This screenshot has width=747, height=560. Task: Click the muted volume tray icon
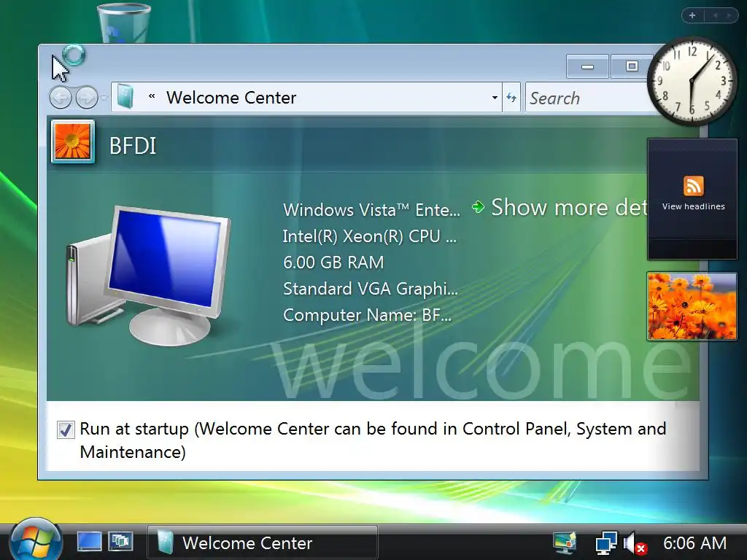pyautogui.click(x=635, y=543)
